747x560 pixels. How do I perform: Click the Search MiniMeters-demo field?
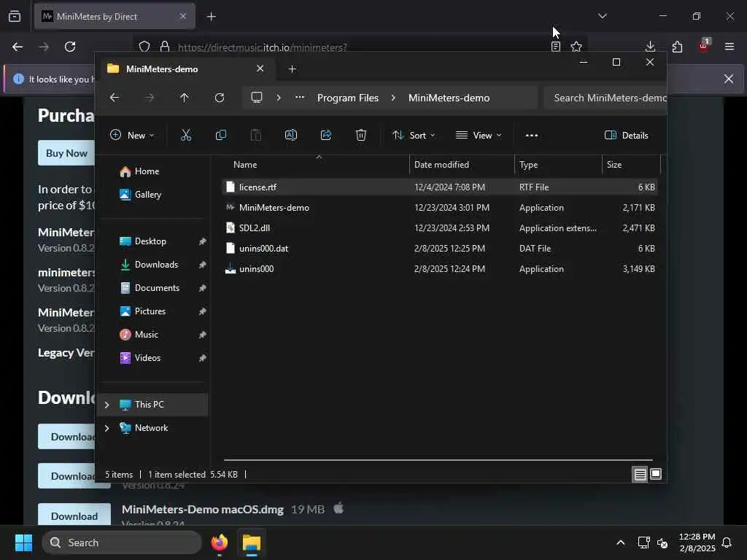pos(605,98)
